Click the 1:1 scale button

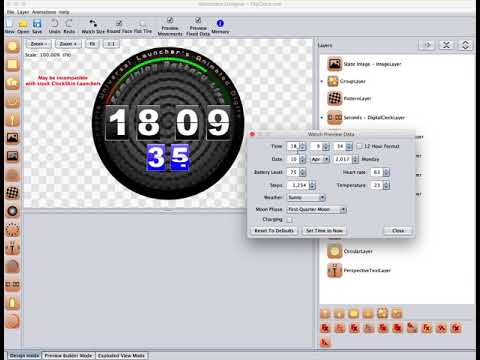point(111,44)
